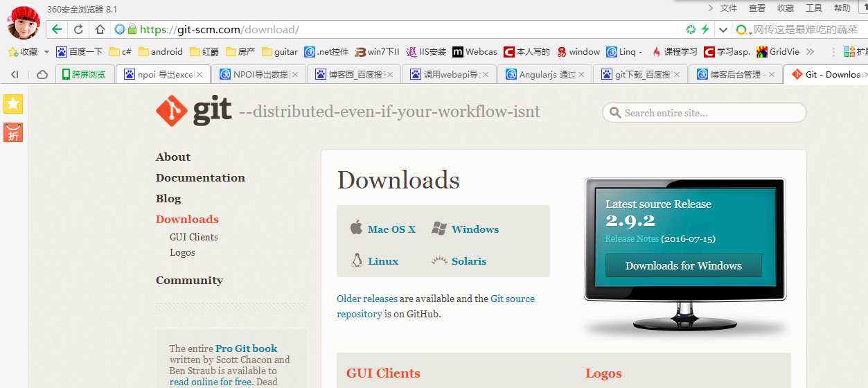Click the tab scroll-left arrow icon
The height and width of the screenshot is (388, 868).
(x=15, y=74)
